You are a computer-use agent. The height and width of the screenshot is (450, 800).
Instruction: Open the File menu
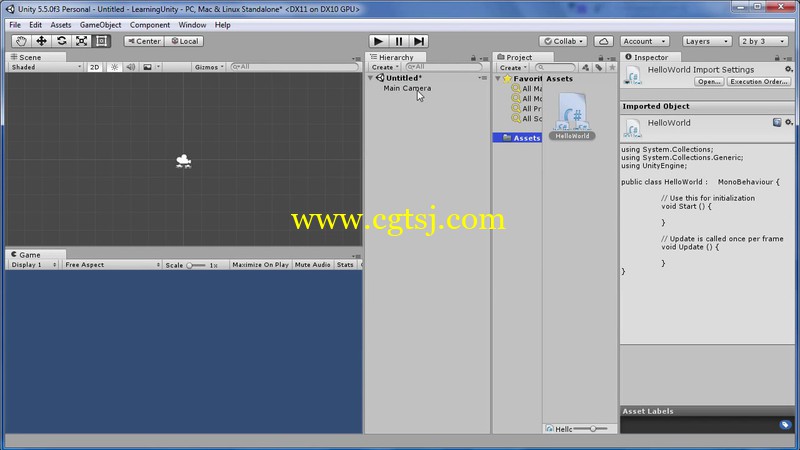pyautogui.click(x=15, y=24)
